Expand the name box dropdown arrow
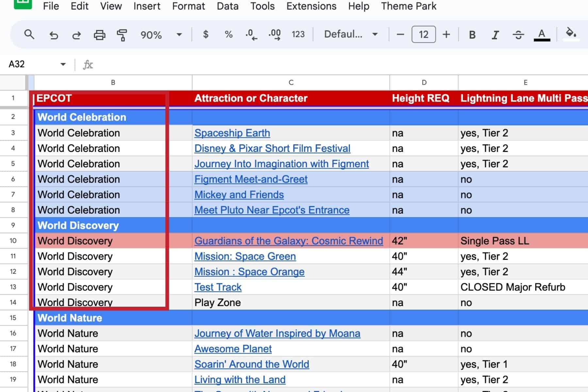 point(63,64)
